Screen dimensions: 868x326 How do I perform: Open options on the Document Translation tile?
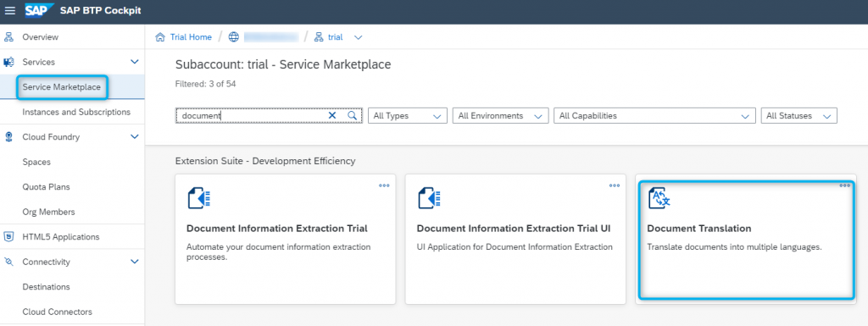point(845,185)
